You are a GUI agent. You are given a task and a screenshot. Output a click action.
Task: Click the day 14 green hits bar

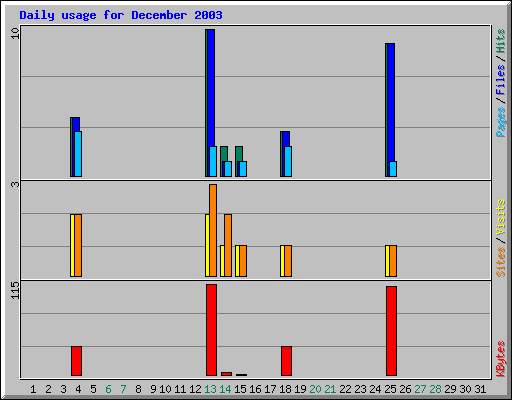coord(224,154)
